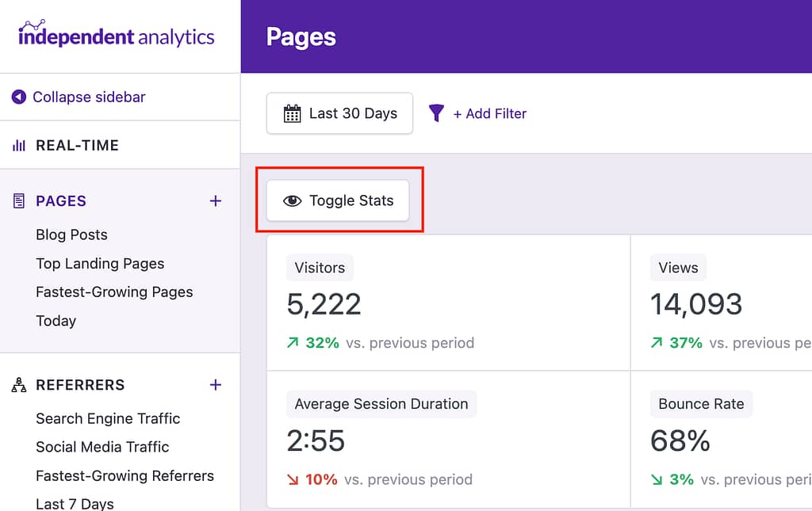This screenshot has height=511, width=812.
Task: Select the Visitors stat card
Action: click(x=449, y=303)
